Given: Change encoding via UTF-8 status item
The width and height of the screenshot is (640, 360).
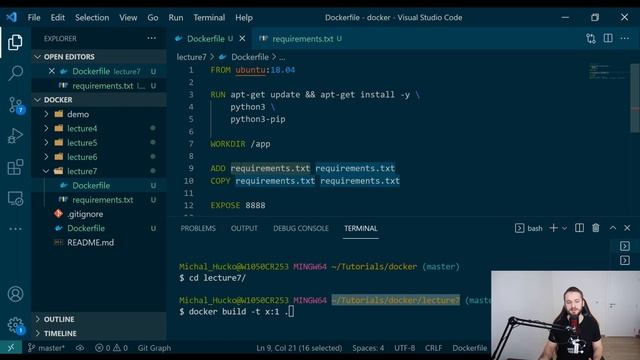Looking at the screenshot, I should tap(404, 348).
